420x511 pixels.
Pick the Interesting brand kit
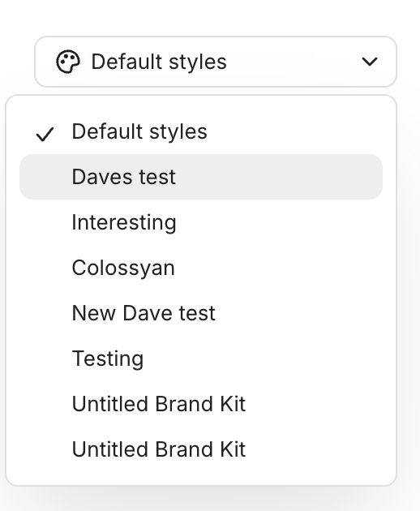point(201,222)
